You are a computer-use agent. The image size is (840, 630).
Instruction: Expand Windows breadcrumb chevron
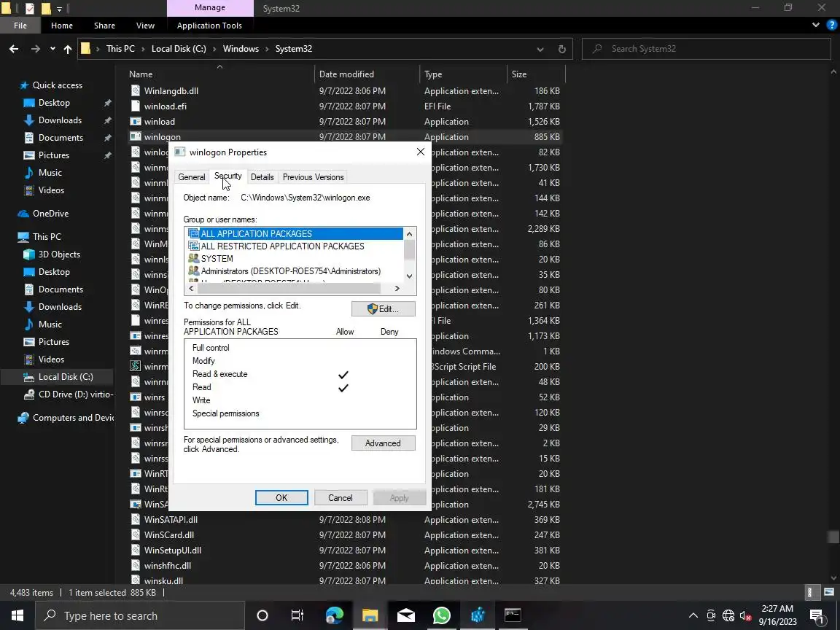tap(267, 49)
